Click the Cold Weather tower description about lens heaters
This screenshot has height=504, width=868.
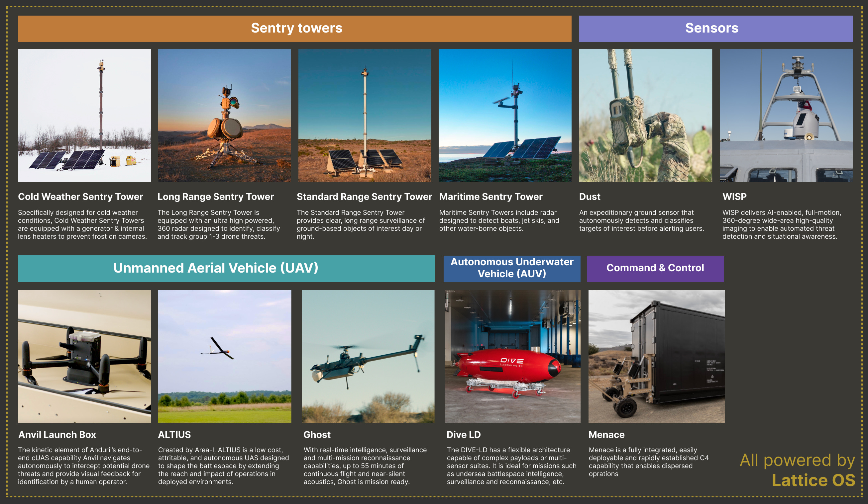coord(82,224)
